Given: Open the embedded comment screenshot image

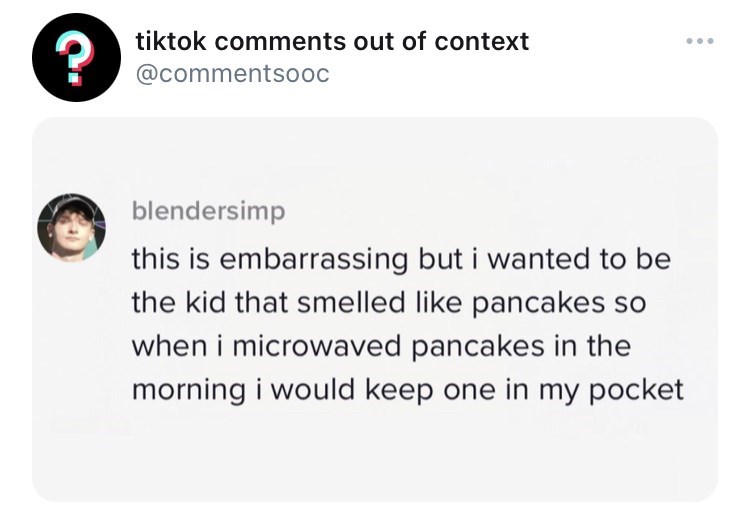Looking at the screenshot, I should (375, 310).
